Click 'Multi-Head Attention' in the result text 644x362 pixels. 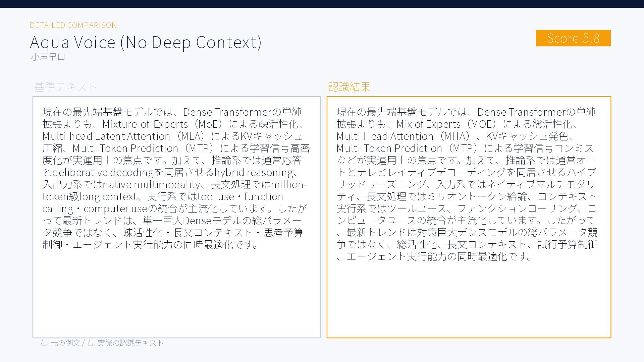click(385, 136)
